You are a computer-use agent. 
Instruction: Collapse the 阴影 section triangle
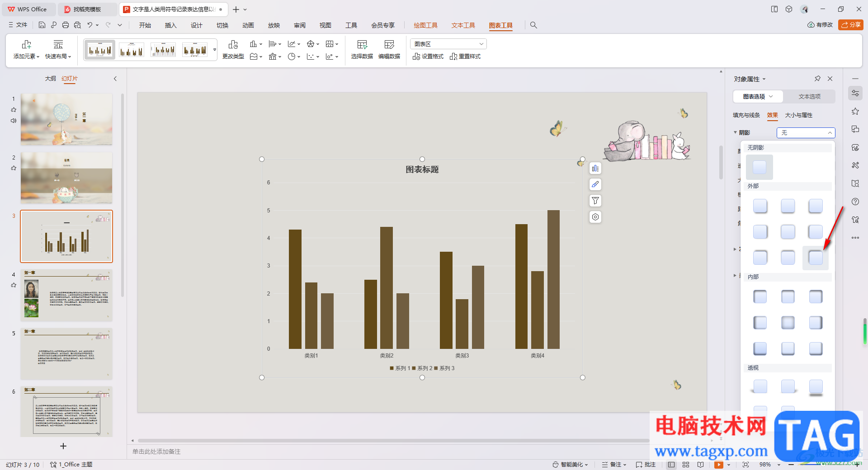735,132
